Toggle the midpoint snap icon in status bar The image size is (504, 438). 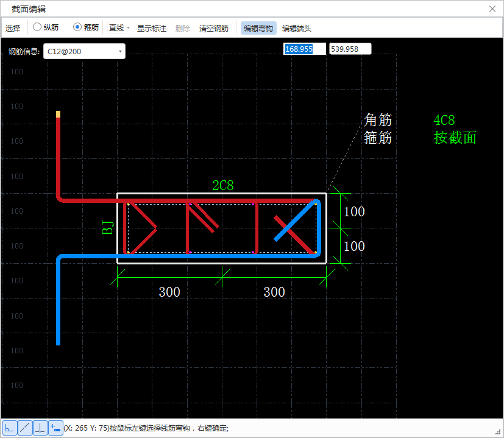[25, 428]
